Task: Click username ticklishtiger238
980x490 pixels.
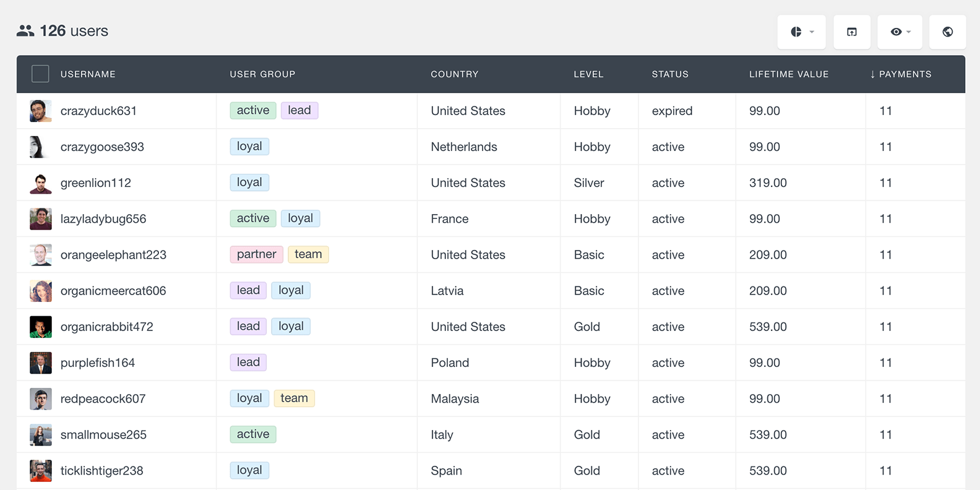Action: coord(101,470)
